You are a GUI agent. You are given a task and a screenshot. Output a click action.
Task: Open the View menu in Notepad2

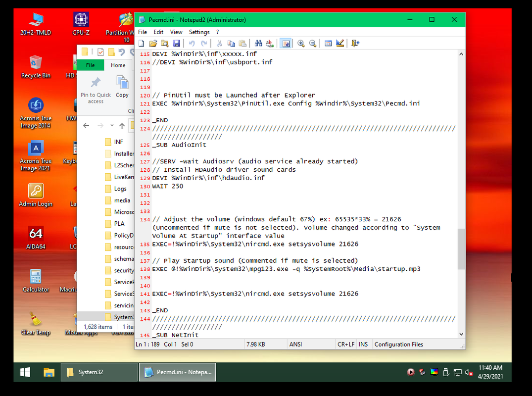[176, 32]
